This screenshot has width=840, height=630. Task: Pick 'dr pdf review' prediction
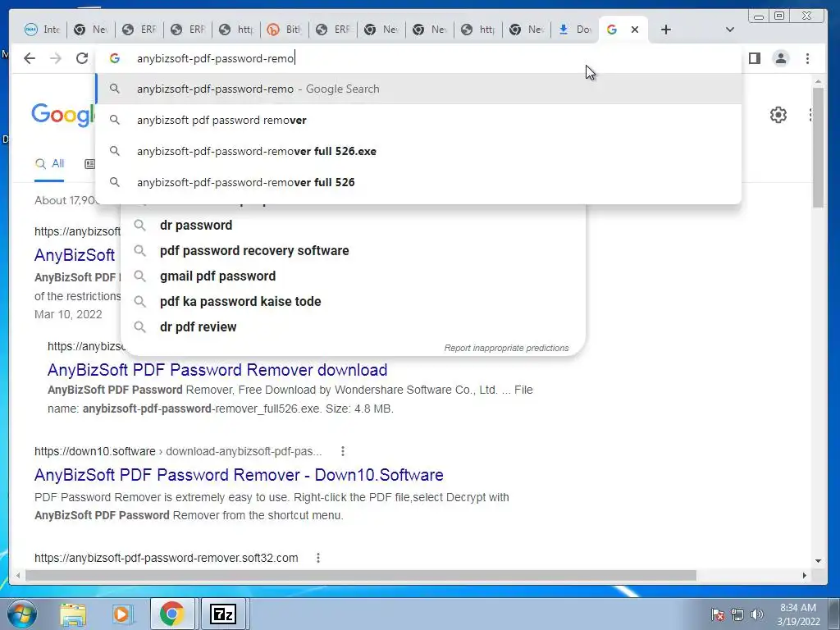(354, 326)
